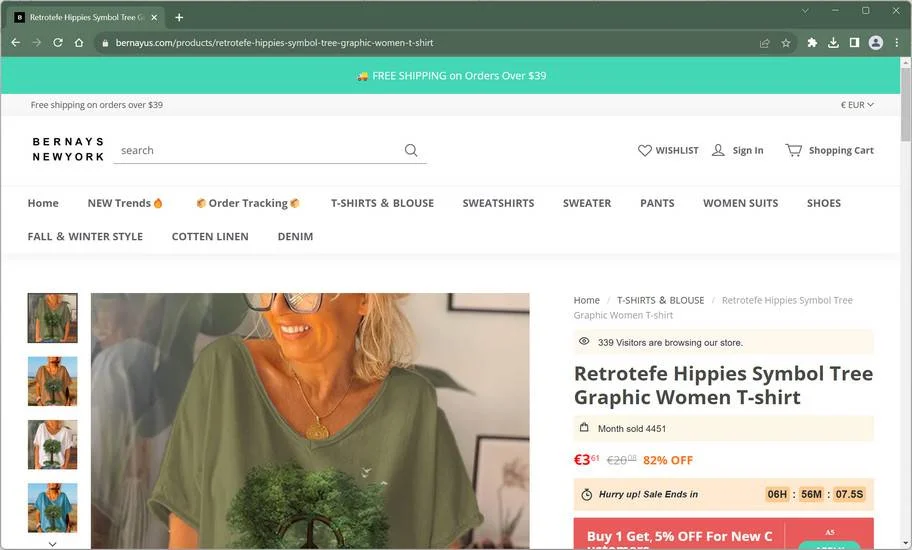
Task: Click the search magnifier icon
Action: pos(411,150)
